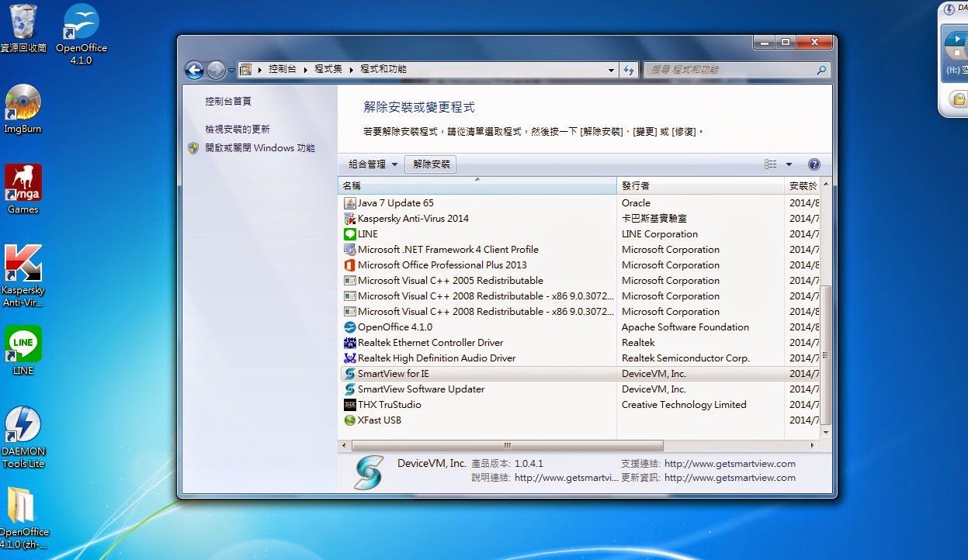Click the vertical scrollbar down arrow
The width and height of the screenshot is (968, 560).
click(826, 433)
